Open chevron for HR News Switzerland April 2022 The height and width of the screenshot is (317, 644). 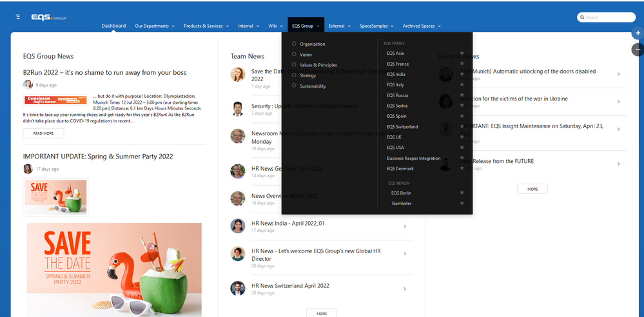pos(405,289)
